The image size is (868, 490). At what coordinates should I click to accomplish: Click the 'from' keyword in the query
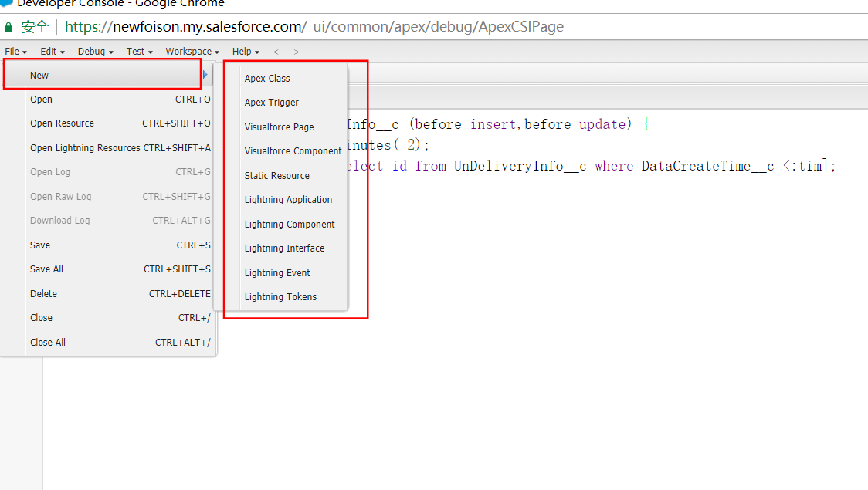pyautogui.click(x=431, y=166)
